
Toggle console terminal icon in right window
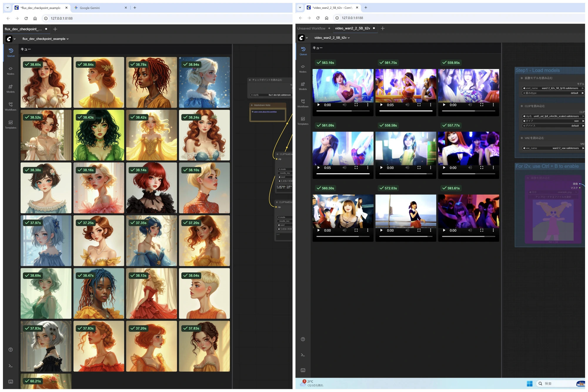[x=303, y=355]
